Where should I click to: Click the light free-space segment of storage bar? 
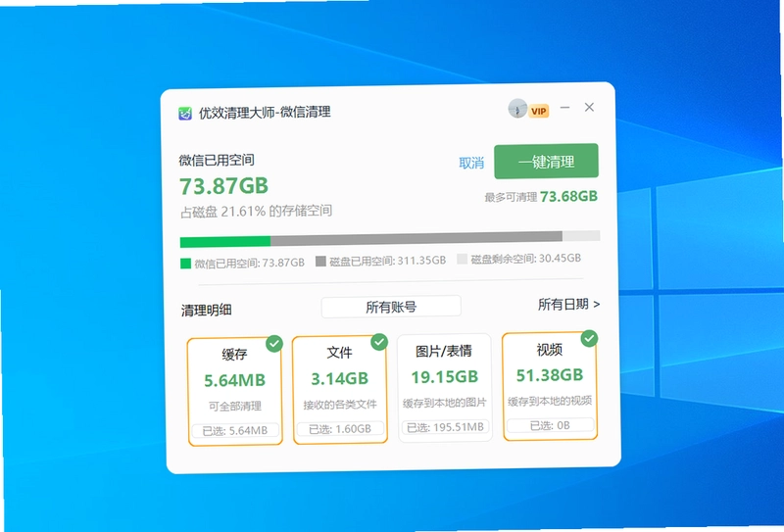(x=581, y=235)
